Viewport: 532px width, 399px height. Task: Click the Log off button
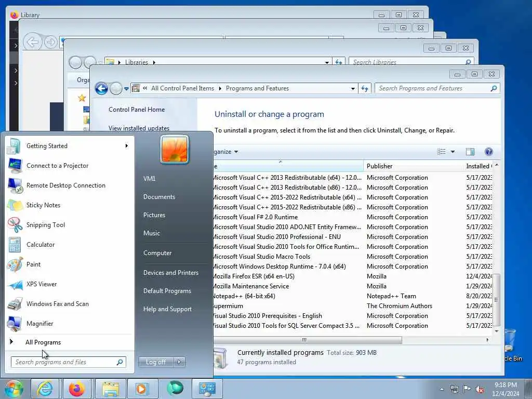tap(156, 362)
